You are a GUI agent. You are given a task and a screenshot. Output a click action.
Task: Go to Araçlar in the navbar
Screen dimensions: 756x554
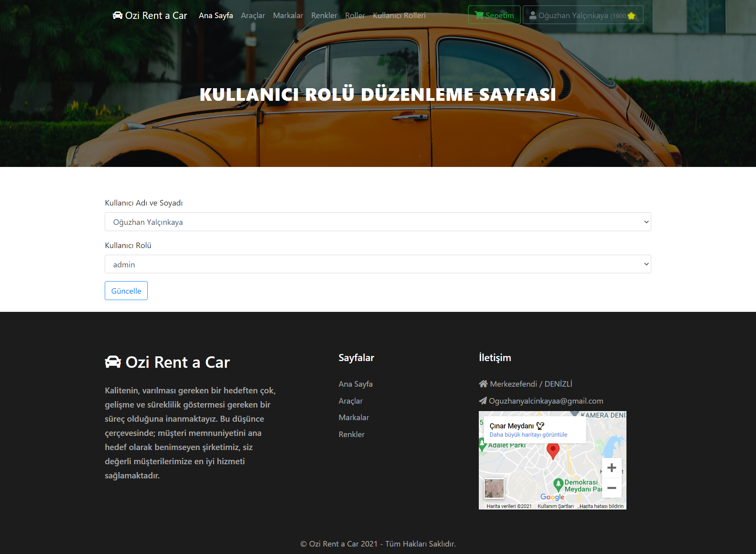[x=253, y=15]
